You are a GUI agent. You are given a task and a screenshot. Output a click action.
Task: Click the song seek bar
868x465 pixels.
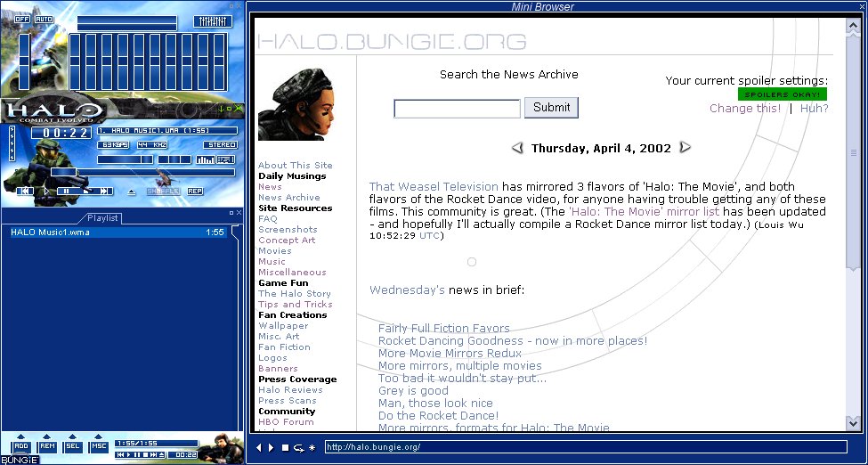pos(142,172)
